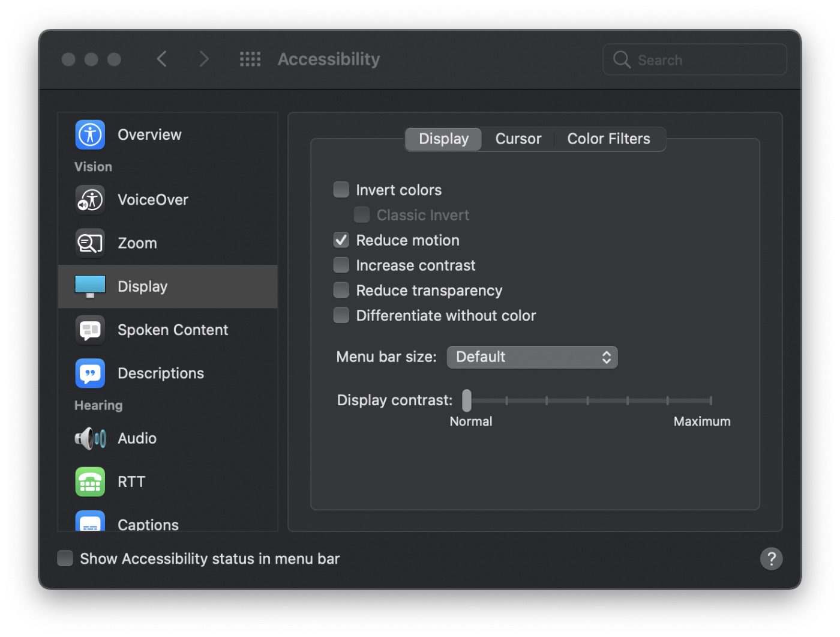Click the Display contrast slider handle
Screen dimensions: 840x637
[x=467, y=400]
